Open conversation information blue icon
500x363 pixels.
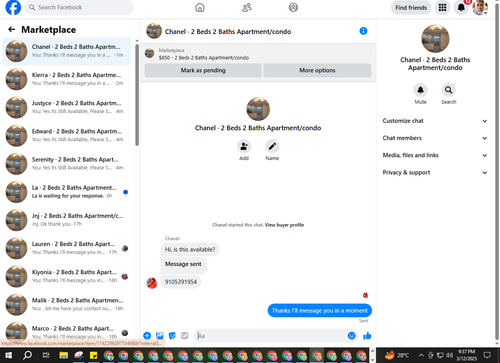(x=363, y=31)
